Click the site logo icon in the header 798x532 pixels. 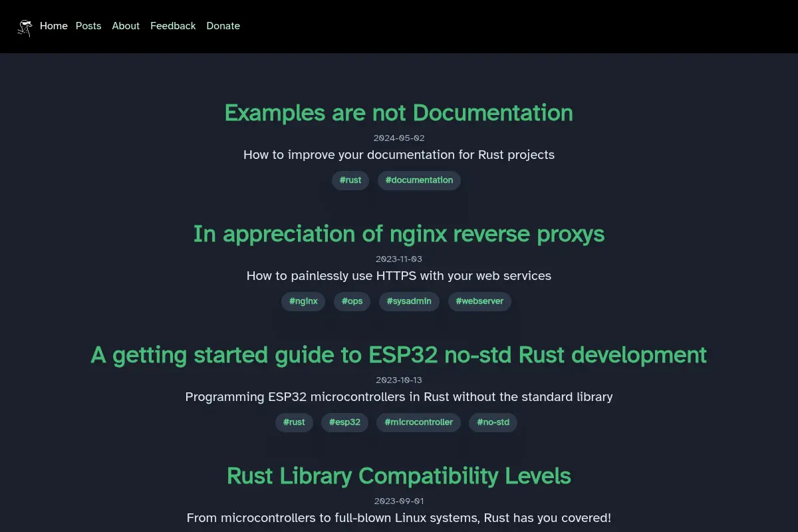(x=25, y=27)
